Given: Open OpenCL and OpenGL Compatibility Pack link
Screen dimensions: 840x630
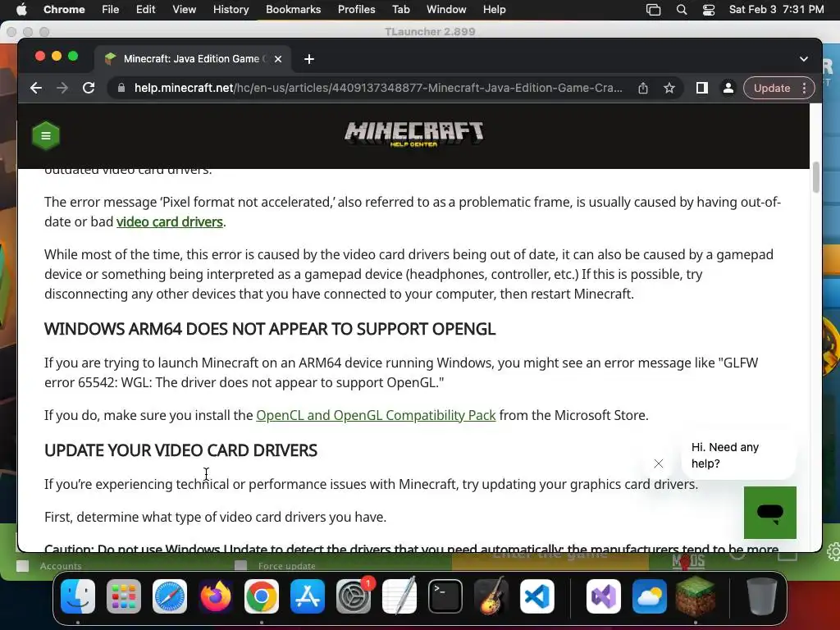Looking at the screenshot, I should click(x=376, y=415).
